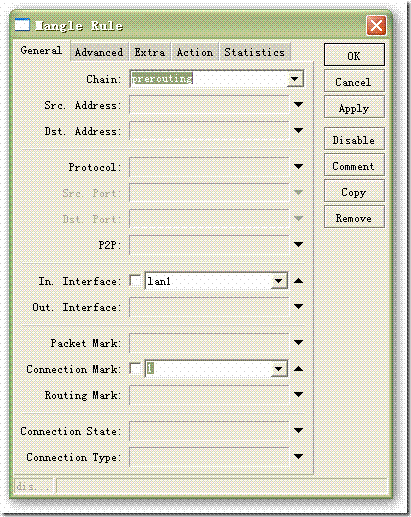Image resolution: width=411 pixels, height=517 pixels.
Task: Collapse the In. Interface field
Action: pyautogui.click(x=298, y=281)
